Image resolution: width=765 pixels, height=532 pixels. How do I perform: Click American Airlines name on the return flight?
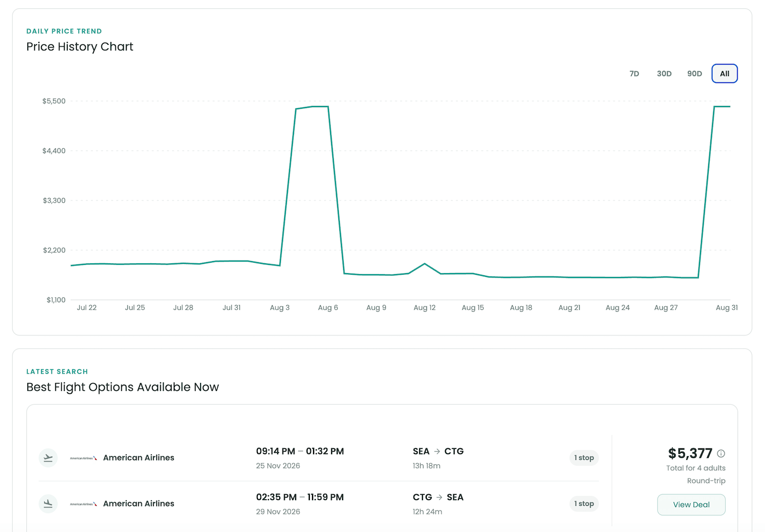tap(139, 504)
